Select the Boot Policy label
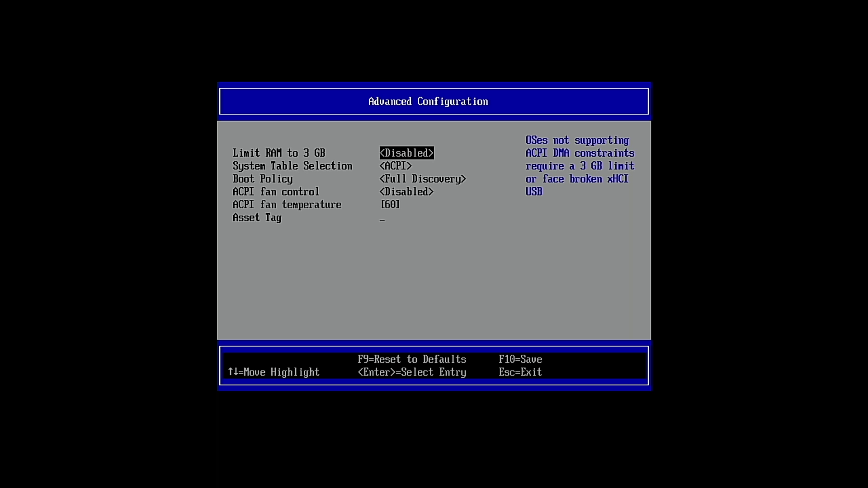 tap(263, 179)
